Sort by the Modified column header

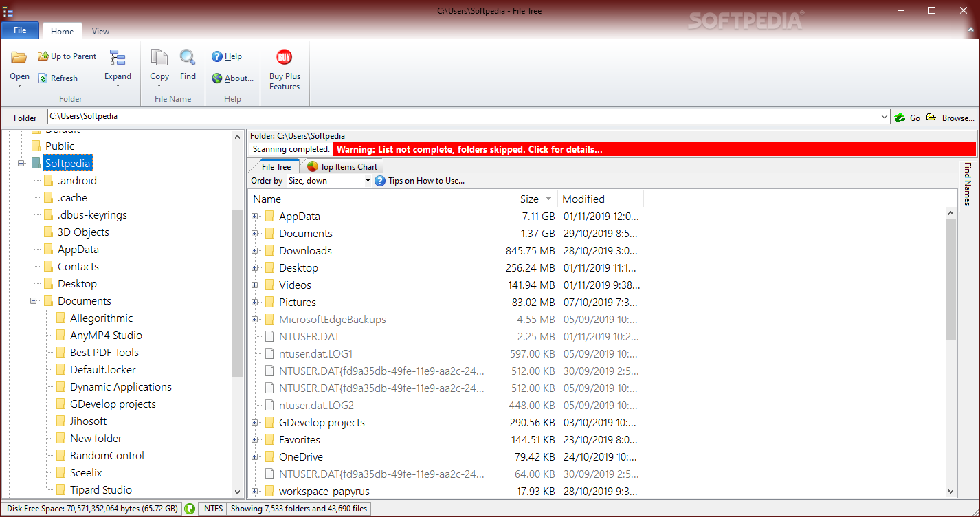click(601, 199)
